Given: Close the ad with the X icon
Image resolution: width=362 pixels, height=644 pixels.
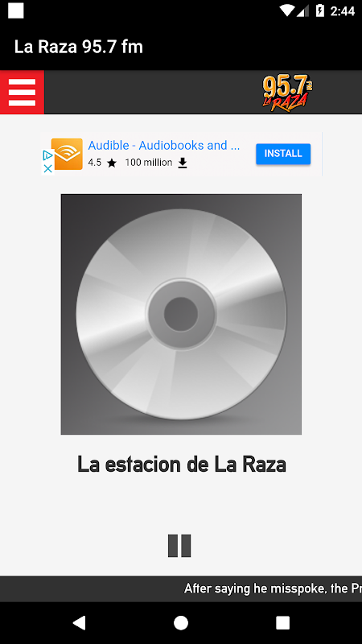Looking at the screenshot, I should [48, 168].
